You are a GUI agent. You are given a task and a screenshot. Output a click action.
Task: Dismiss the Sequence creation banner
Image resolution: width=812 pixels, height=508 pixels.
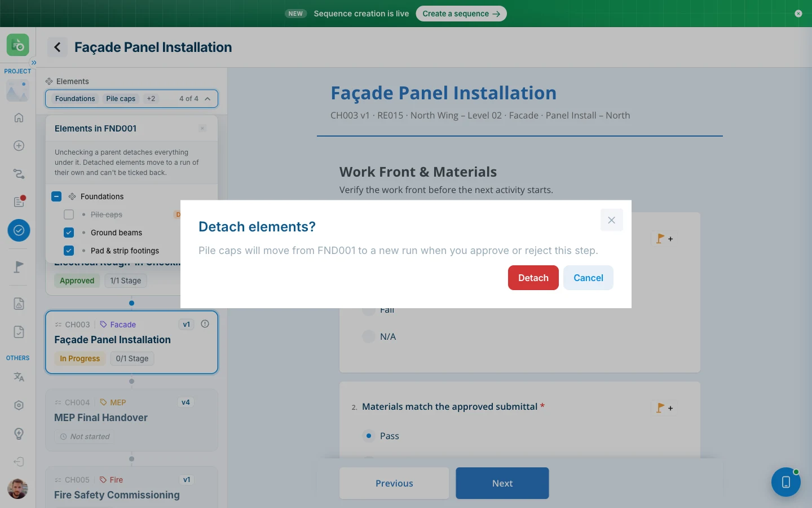click(798, 14)
